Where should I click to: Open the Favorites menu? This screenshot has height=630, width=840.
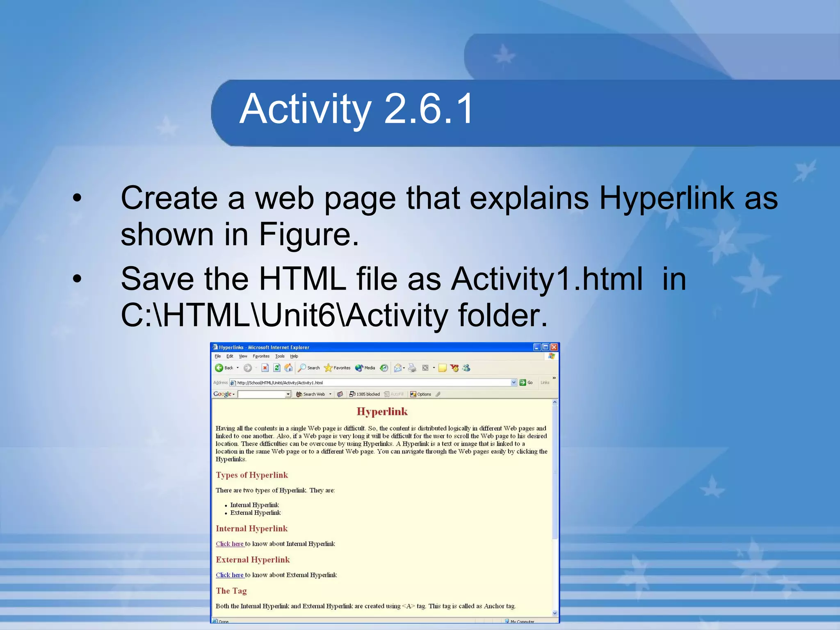pyautogui.click(x=261, y=356)
